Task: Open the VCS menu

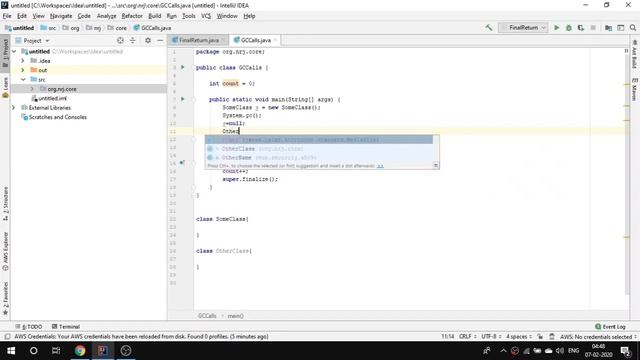Action: coord(206,16)
